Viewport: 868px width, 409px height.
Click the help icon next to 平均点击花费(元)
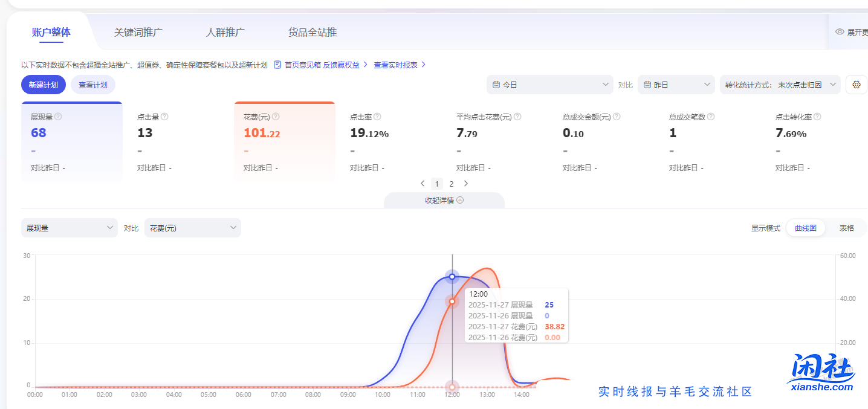(517, 116)
